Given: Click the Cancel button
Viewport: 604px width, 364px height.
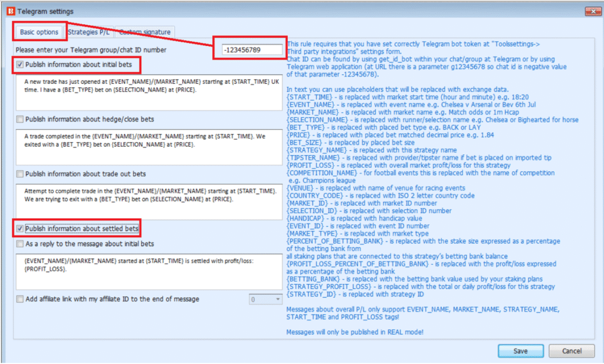Looking at the screenshot, I should tap(572, 351).
